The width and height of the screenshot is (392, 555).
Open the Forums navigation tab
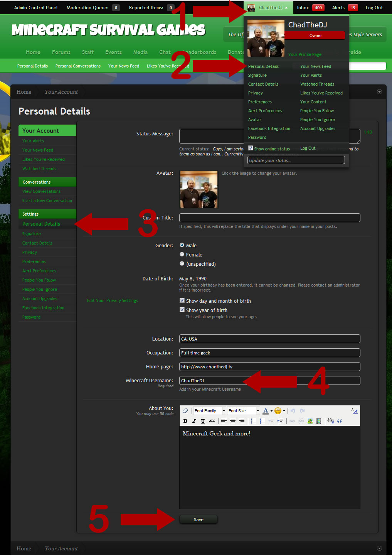point(61,52)
